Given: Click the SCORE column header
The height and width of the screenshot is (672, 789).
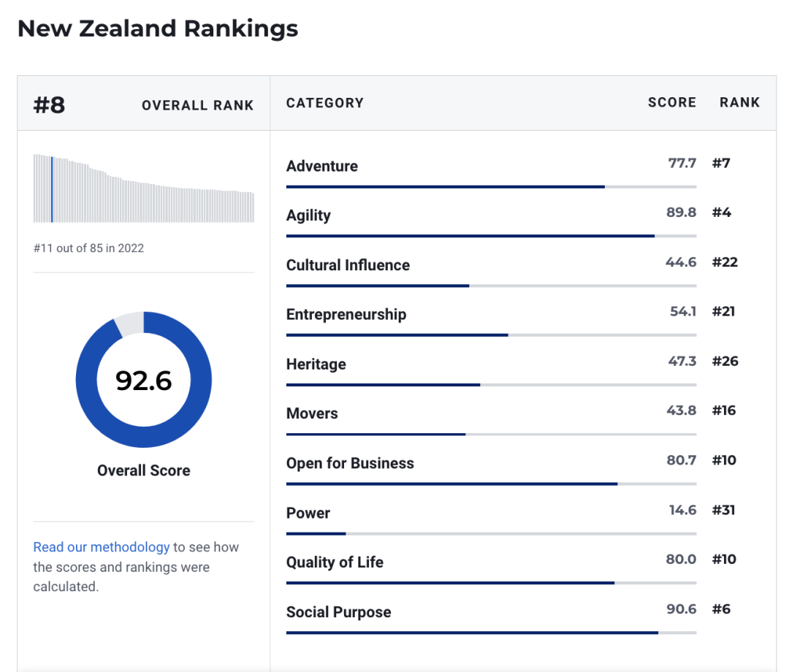Looking at the screenshot, I should 672,103.
